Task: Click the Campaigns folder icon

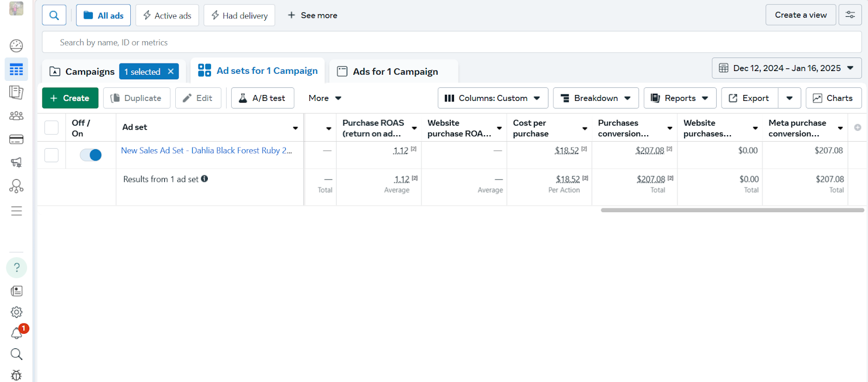Action: coord(55,72)
